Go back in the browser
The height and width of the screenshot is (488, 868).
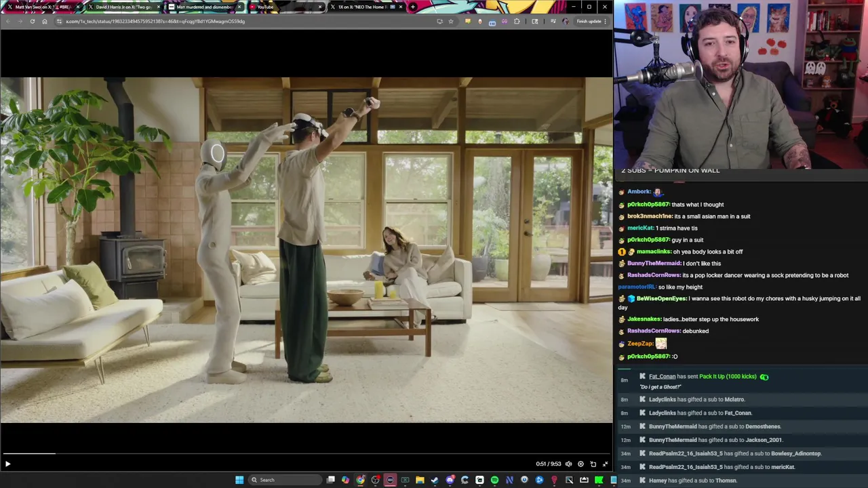point(7,21)
